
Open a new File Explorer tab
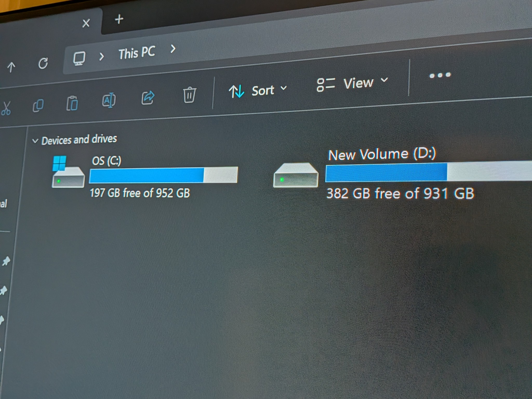pos(119,19)
